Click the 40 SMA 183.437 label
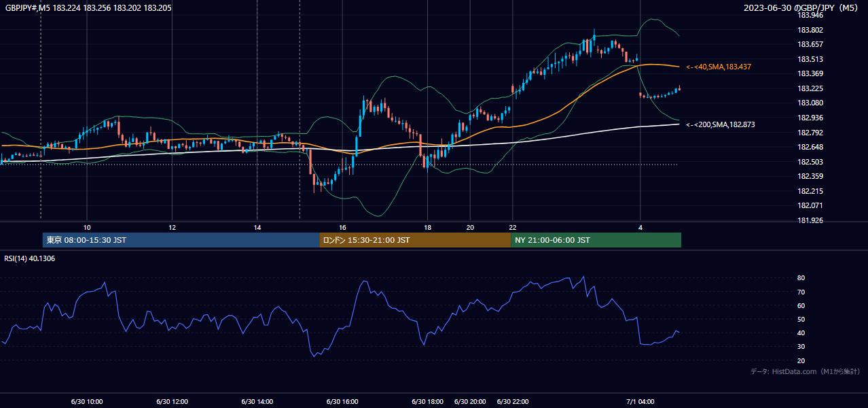 [x=718, y=67]
